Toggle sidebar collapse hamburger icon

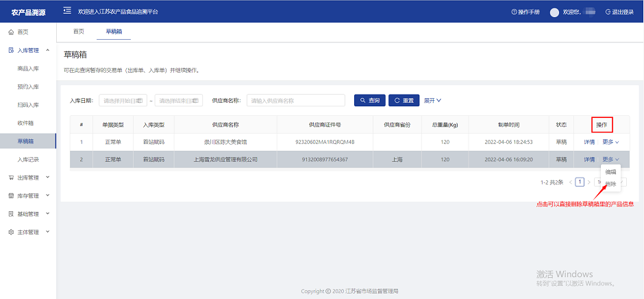click(x=67, y=11)
